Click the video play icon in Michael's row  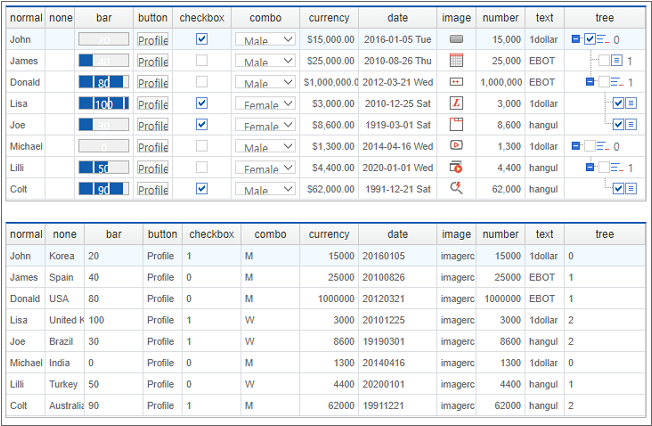pyautogui.click(x=456, y=146)
